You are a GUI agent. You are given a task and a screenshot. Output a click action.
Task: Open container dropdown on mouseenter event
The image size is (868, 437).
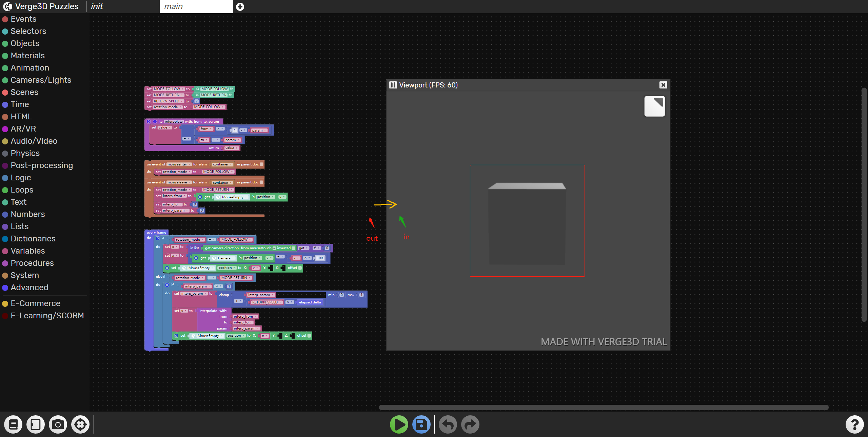[222, 164]
